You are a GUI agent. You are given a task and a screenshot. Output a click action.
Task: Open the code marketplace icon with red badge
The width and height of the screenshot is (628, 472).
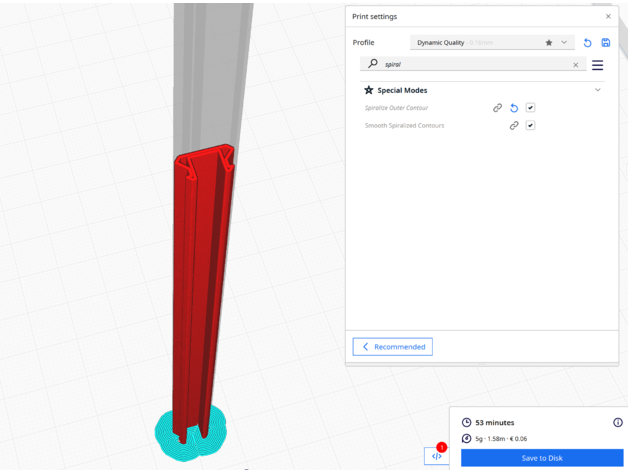coord(437,455)
